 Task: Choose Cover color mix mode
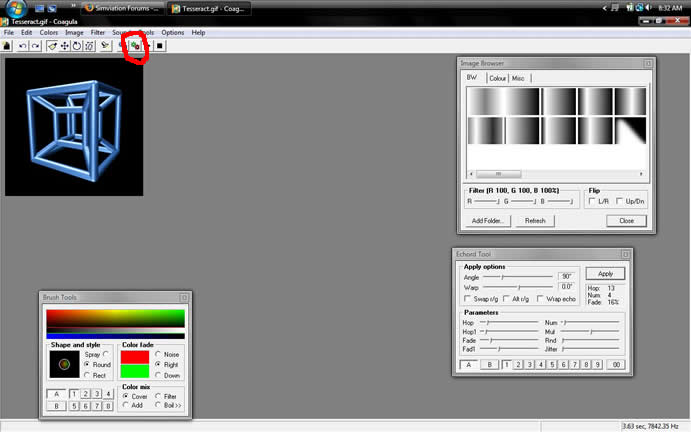(x=126, y=396)
